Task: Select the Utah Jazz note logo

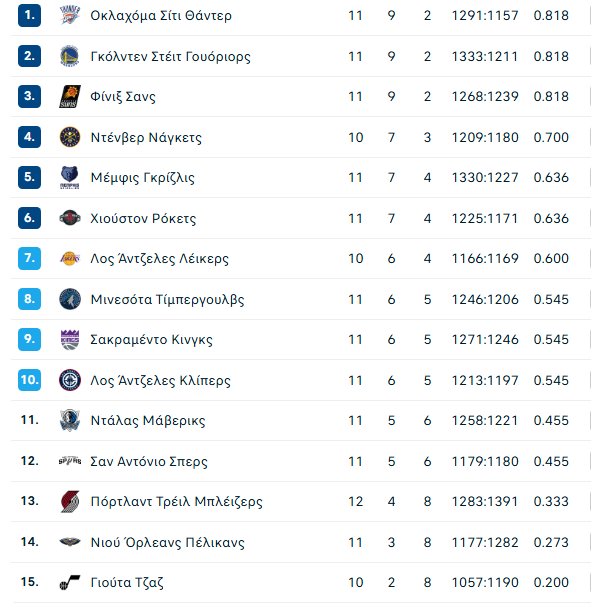Action: [x=70, y=583]
